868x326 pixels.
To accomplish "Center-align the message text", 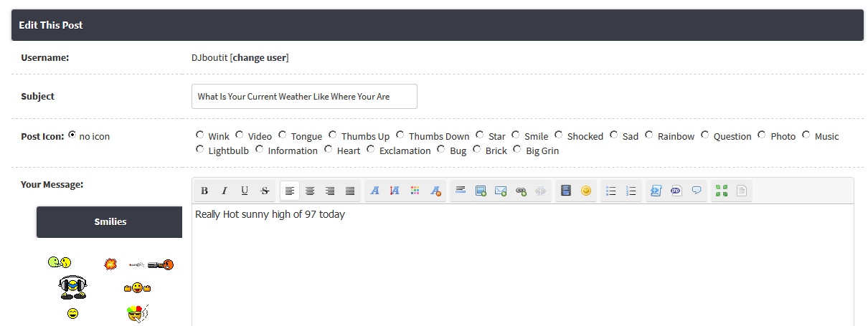I will pos(310,191).
